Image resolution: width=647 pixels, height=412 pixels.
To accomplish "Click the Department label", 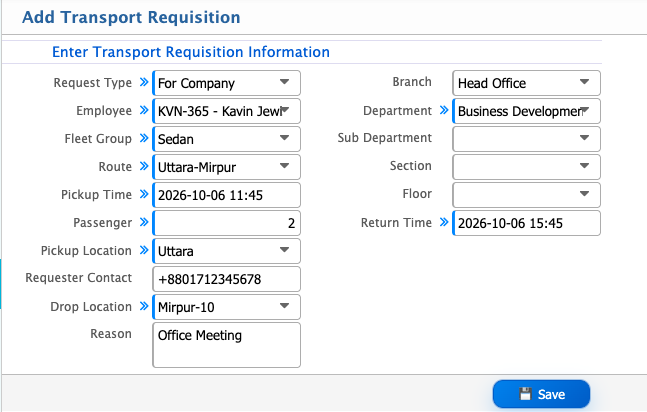I will [x=397, y=111].
